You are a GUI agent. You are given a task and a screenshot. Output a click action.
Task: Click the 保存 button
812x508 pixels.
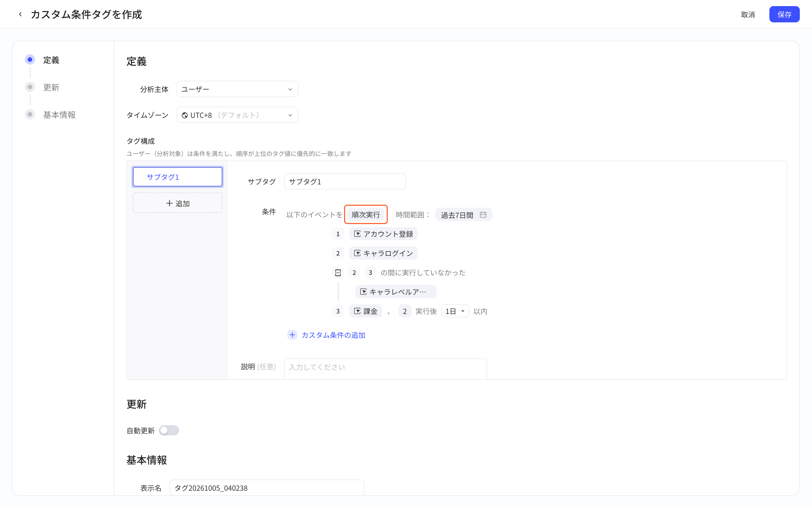tap(784, 14)
